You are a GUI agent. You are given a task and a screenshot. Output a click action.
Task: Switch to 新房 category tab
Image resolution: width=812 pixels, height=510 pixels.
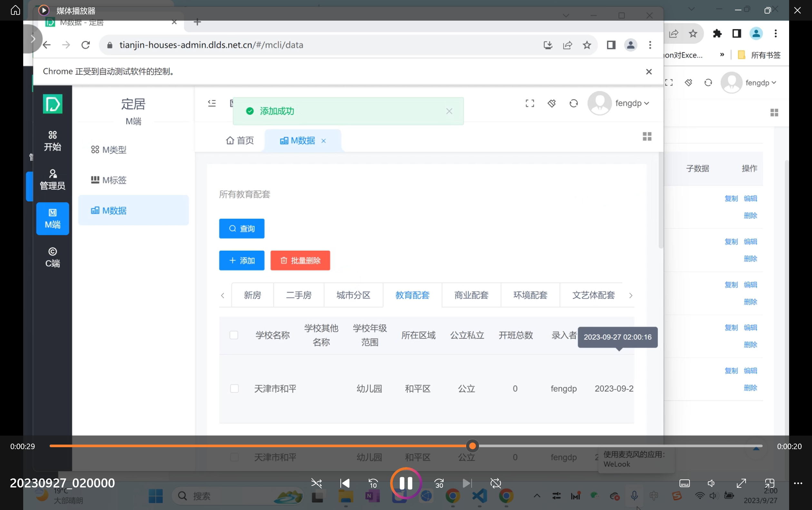253,295
